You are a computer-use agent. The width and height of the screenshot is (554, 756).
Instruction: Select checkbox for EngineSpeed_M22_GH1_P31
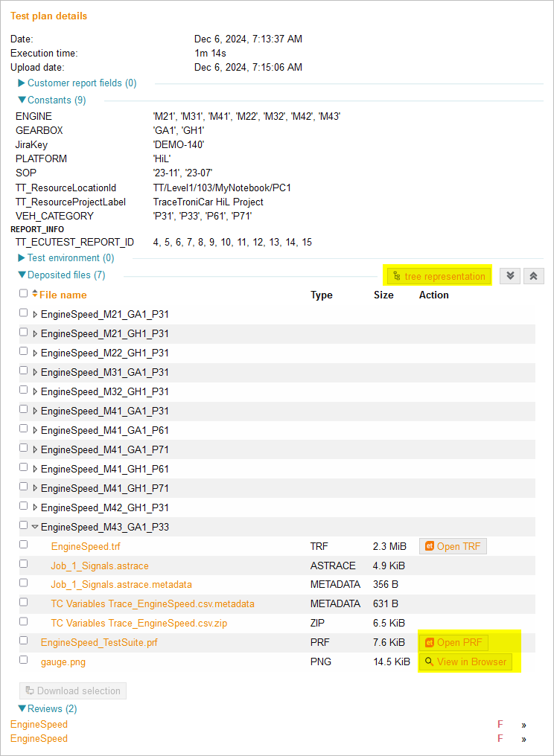(x=24, y=351)
